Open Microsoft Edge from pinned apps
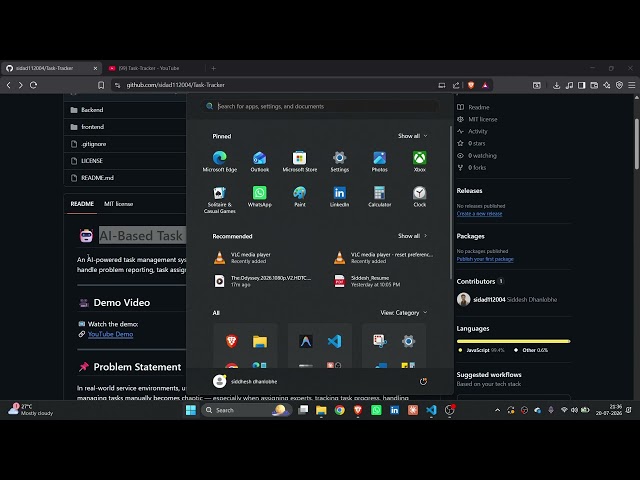The width and height of the screenshot is (640, 480). 220,161
